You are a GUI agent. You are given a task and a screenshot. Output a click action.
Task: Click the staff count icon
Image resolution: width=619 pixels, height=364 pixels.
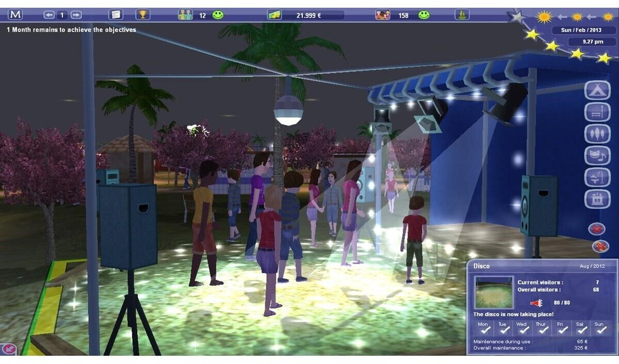[185, 15]
